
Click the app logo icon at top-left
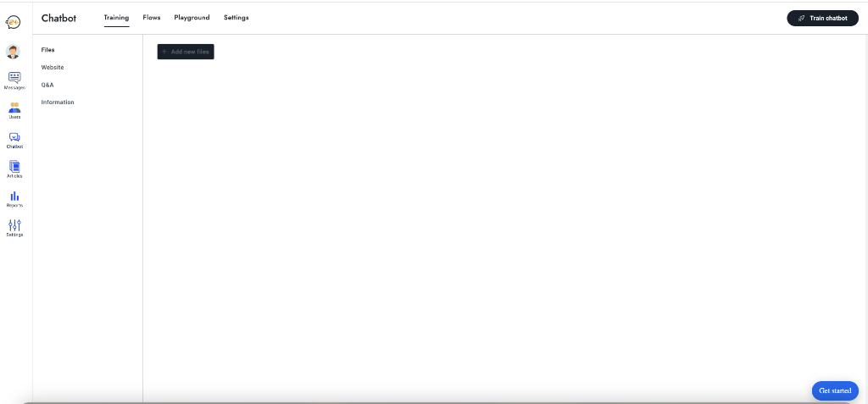point(14,22)
